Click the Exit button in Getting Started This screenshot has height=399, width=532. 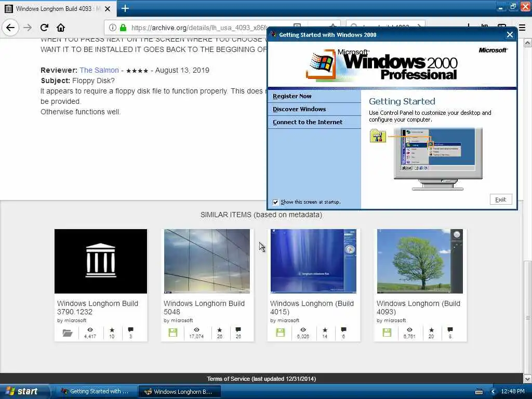tap(501, 199)
